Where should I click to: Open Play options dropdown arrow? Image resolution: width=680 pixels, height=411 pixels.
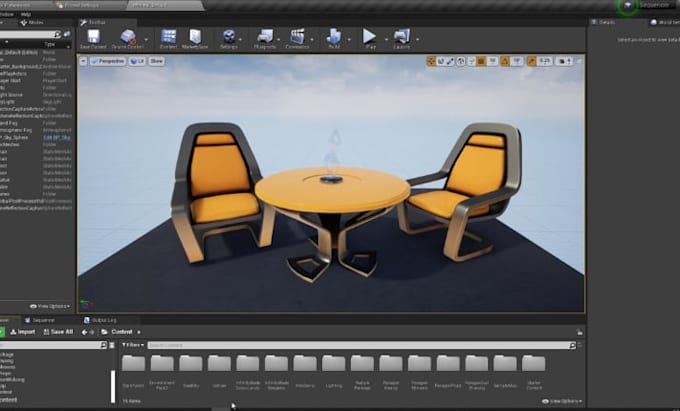(x=386, y=39)
